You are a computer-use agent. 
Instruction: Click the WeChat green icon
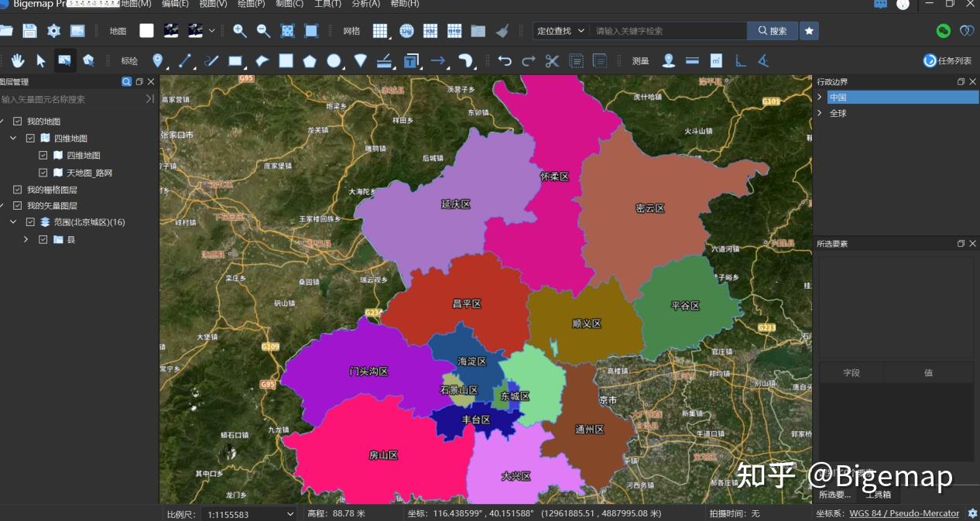click(x=943, y=31)
